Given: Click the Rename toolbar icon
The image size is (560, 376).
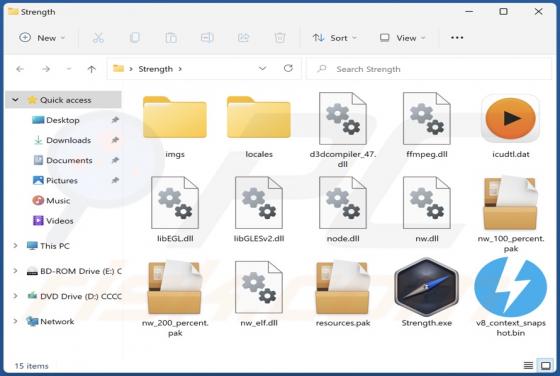Looking at the screenshot, I should tap(207, 38).
